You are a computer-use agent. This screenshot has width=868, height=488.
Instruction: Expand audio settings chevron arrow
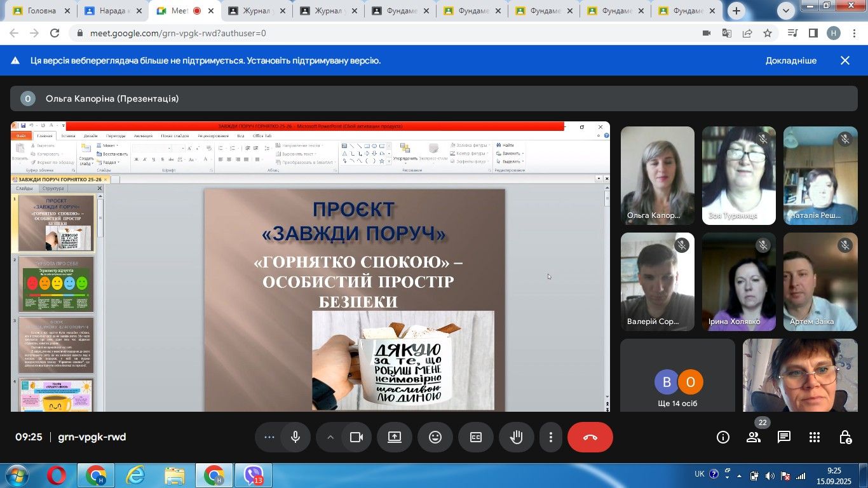[x=330, y=437]
